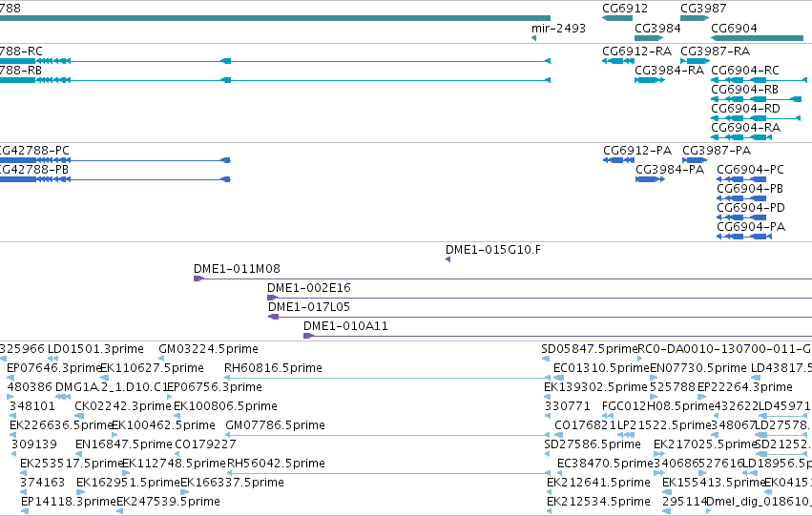
Task: Open CDS feature CG3987-PA
Action: coord(717,151)
